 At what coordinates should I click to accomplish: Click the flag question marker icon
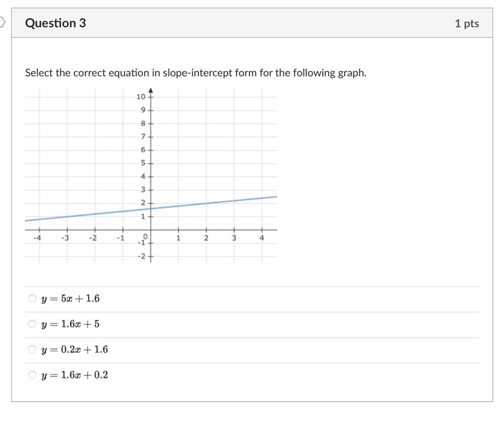(x=3, y=23)
